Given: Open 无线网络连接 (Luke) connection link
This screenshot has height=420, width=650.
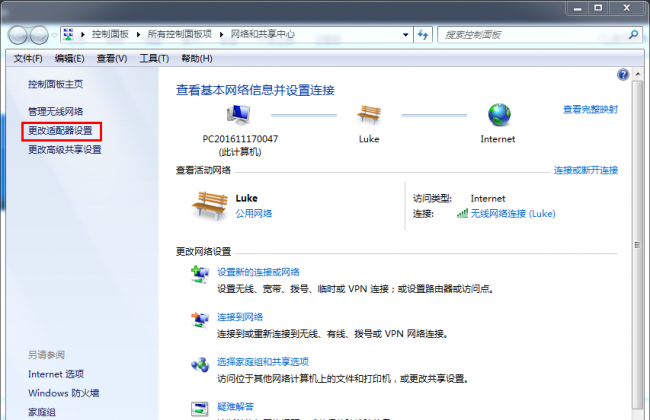Looking at the screenshot, I should pyautogui.click(x=513, y=214).
